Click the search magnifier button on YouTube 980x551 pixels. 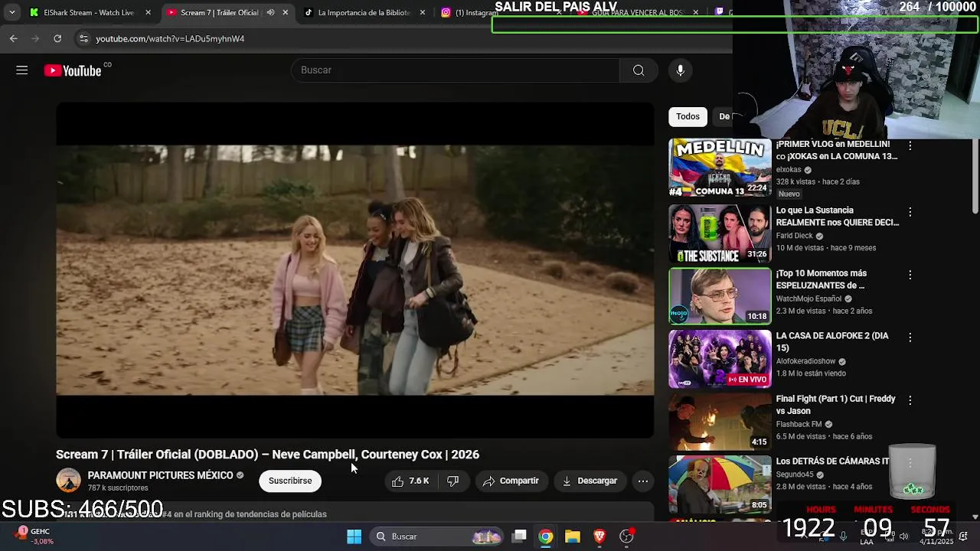[639, 70]
